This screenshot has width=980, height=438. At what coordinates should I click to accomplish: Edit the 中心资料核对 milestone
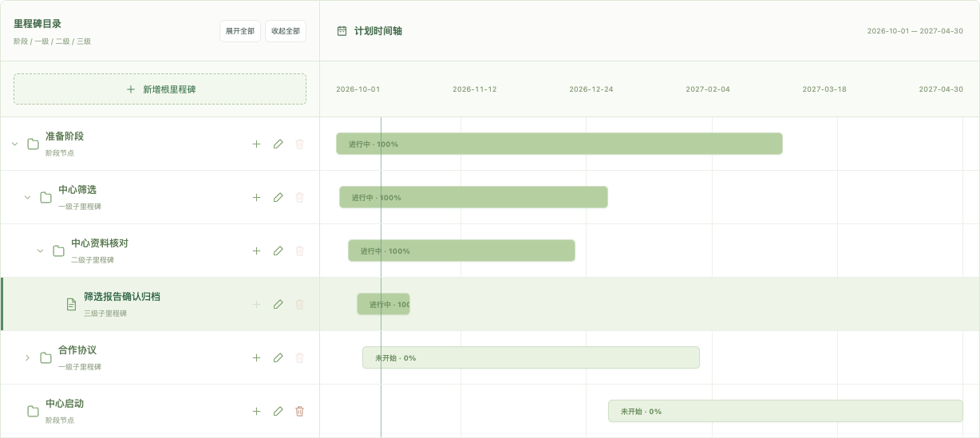[x=278, y=251]
